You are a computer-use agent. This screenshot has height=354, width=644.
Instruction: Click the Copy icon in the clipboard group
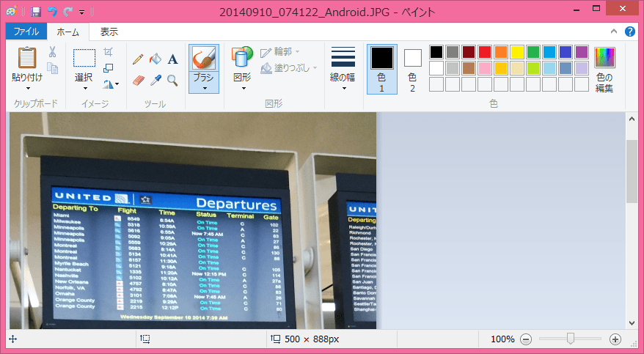(52, 67)
